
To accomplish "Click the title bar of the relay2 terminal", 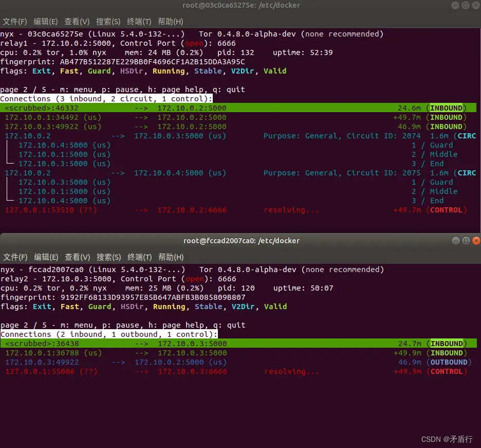I will pyautogui.click(x=242, y=240).
